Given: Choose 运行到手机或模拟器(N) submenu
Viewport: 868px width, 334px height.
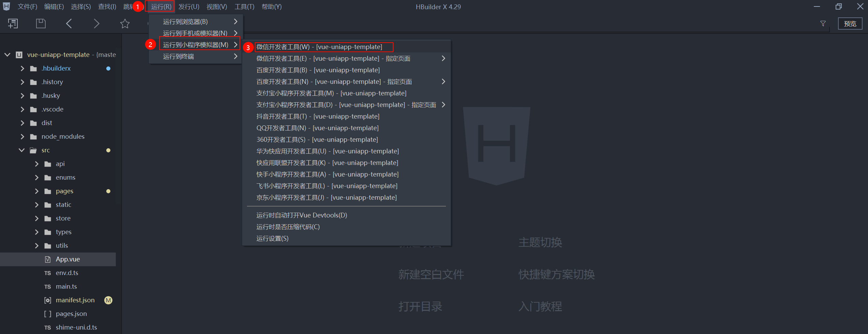Looking at the screenshot, I should (x=196, y=33).
